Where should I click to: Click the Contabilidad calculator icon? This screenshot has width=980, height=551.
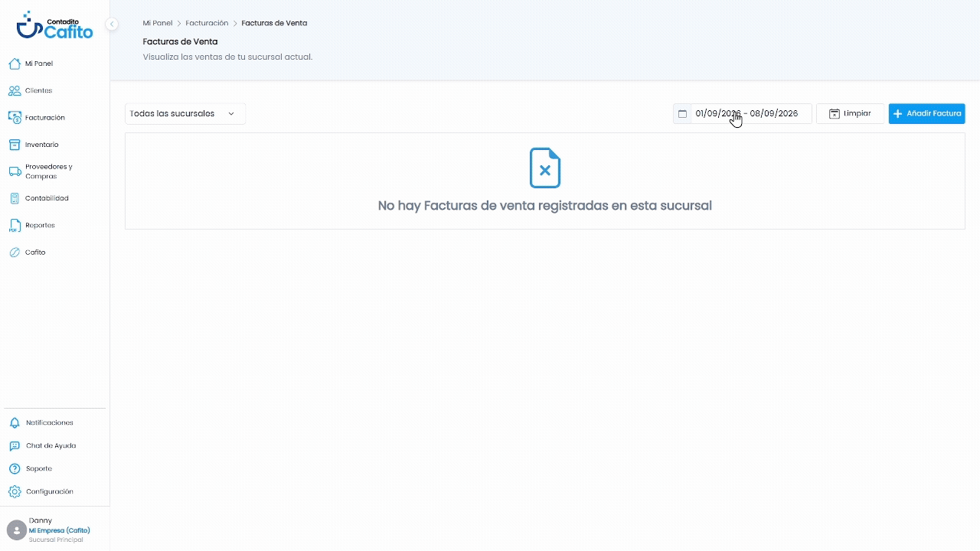pyautogui.click(x=15, y=198)
